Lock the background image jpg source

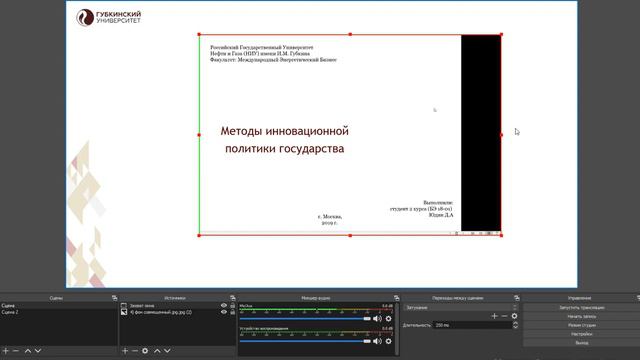coord(233,312)
